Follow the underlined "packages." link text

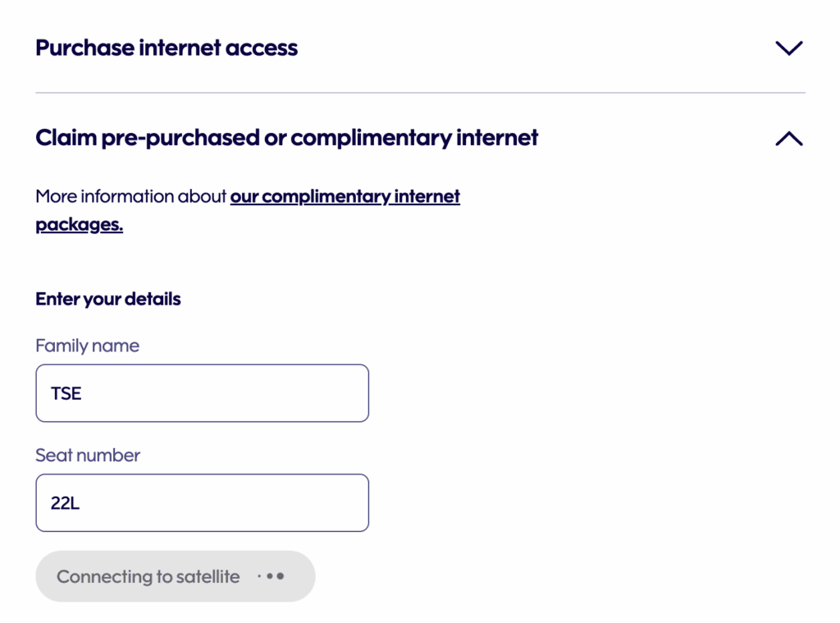(79, 225)
